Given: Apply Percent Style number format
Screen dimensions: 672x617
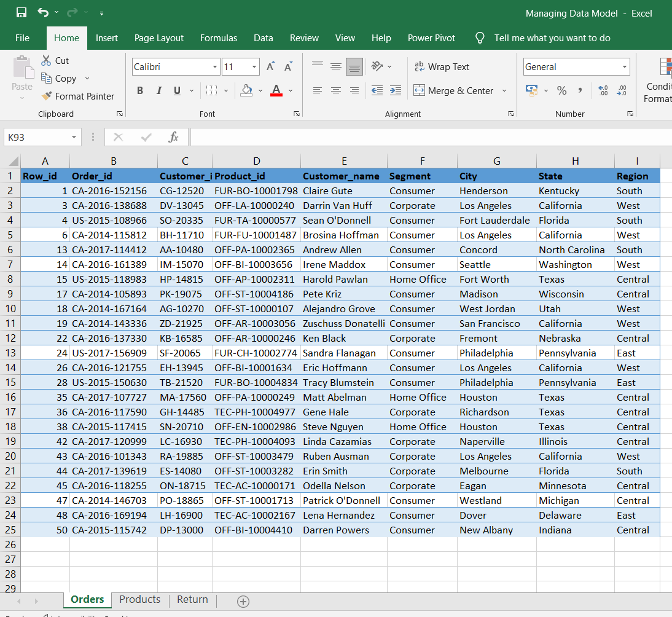Looking at the screenshot, I should click(561, 90).
